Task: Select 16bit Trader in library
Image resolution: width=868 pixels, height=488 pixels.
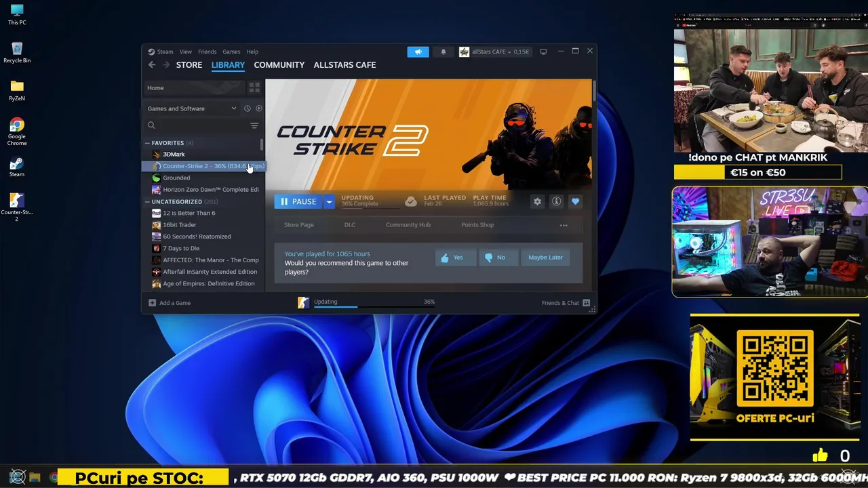Action: [x=180, y=225]
